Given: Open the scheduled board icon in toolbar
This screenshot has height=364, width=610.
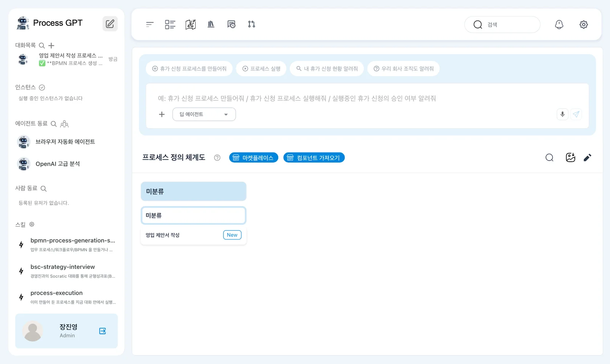Looking at the screenshot, I should point(231,24).
